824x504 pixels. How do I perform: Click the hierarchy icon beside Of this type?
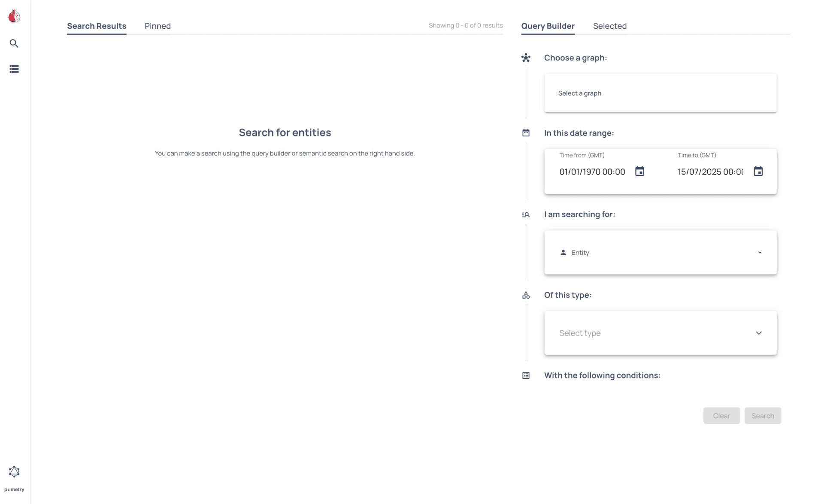click(x=526, y=295)
